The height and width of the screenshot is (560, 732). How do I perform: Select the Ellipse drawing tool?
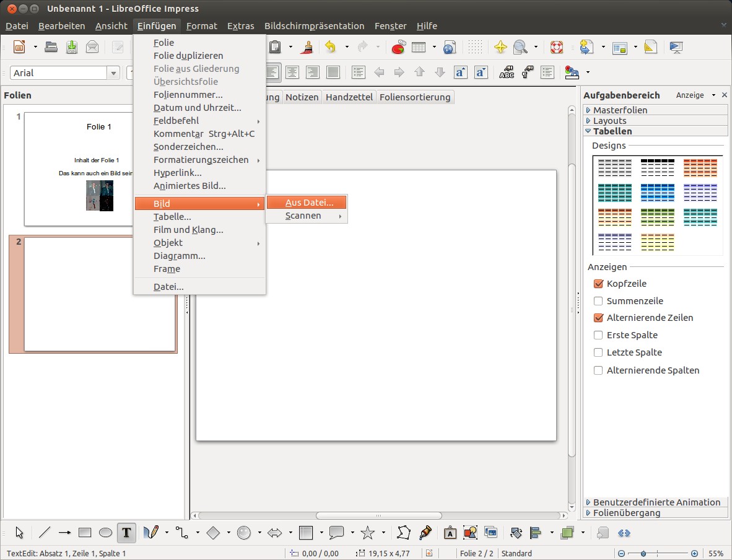point(106,532)
